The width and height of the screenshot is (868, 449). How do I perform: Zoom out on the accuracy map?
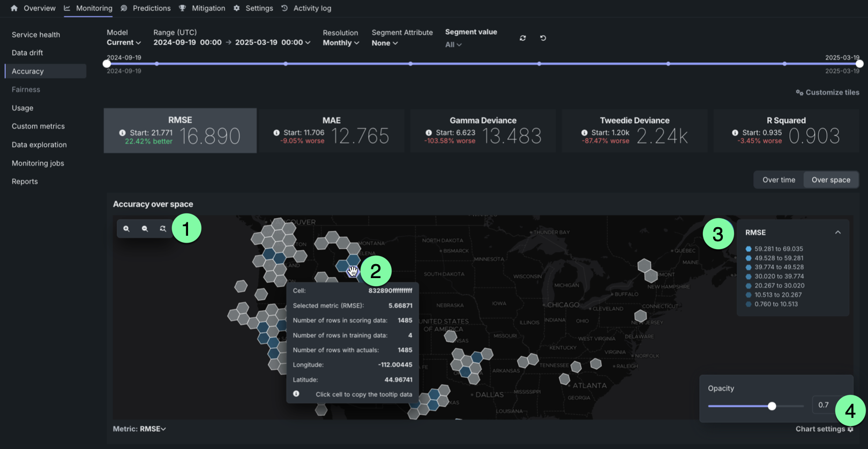145,229
